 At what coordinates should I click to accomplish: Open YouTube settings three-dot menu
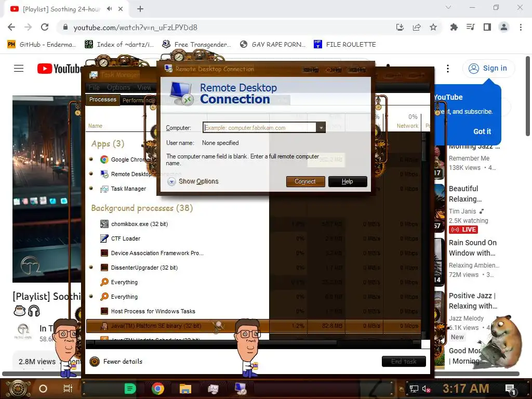coord(448,69)
